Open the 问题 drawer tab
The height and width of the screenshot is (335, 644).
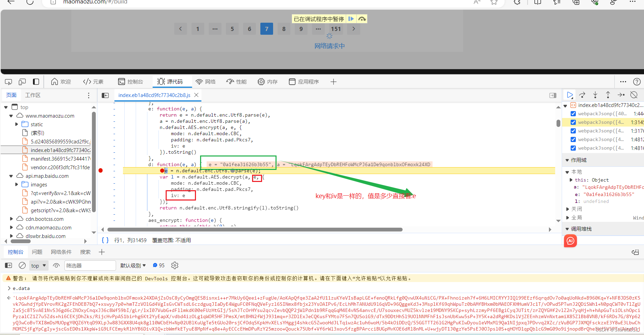[x=37, y=252]
